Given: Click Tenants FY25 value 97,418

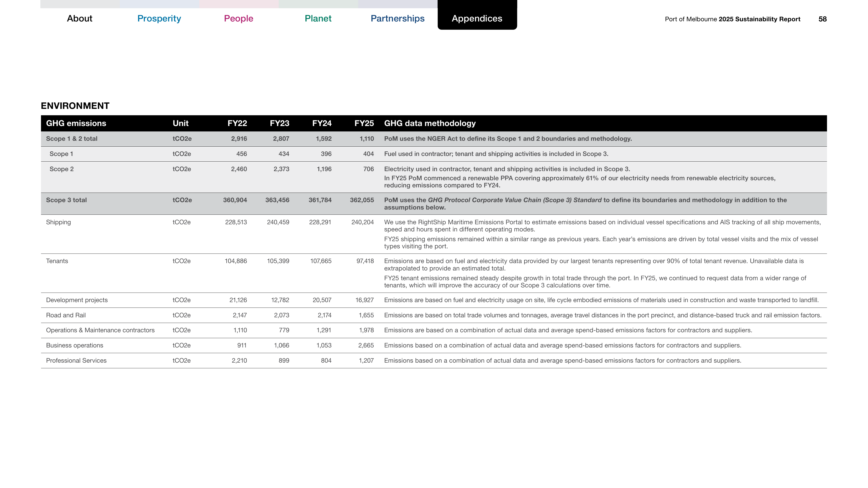Looking at the screenshot, I should pyautogui.click(x=365, y=261).
